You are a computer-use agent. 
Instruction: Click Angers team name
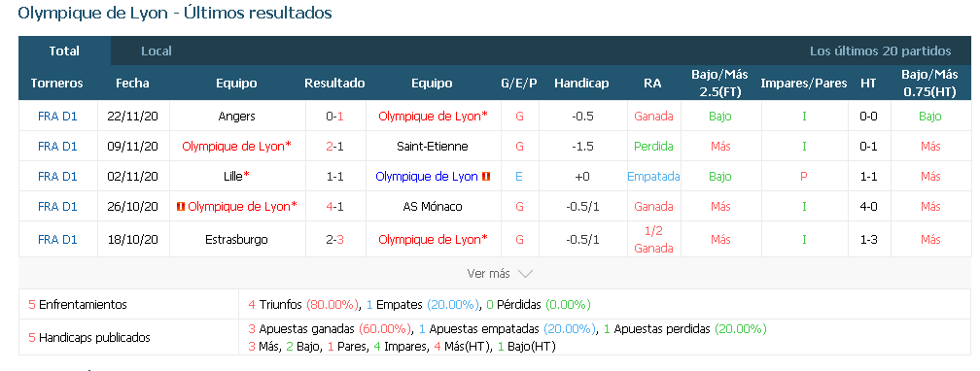coord(237,117)
